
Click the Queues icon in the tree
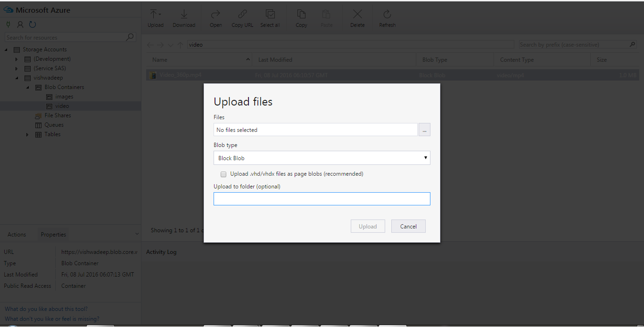pyautogui.click(x=39, y=125)
